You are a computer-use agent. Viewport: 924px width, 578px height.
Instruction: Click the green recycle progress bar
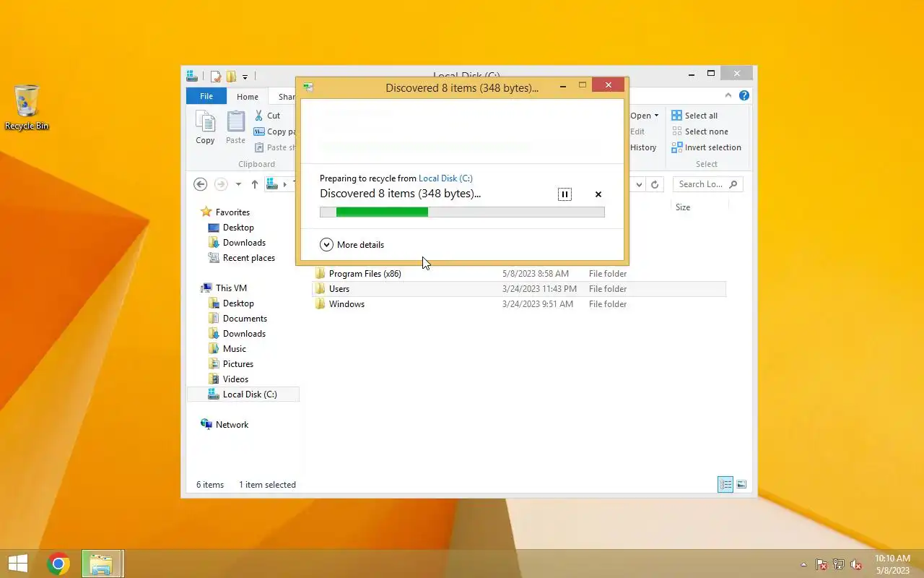tap(462, 212)
